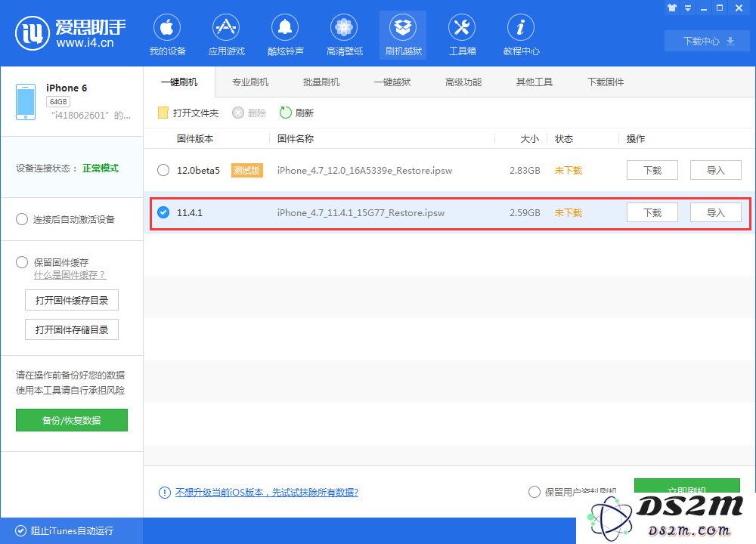Image resolution: width=756 pixels, height=544 pixels.
Task: Click the 删除 delete icon
Action: click(238, 113)
